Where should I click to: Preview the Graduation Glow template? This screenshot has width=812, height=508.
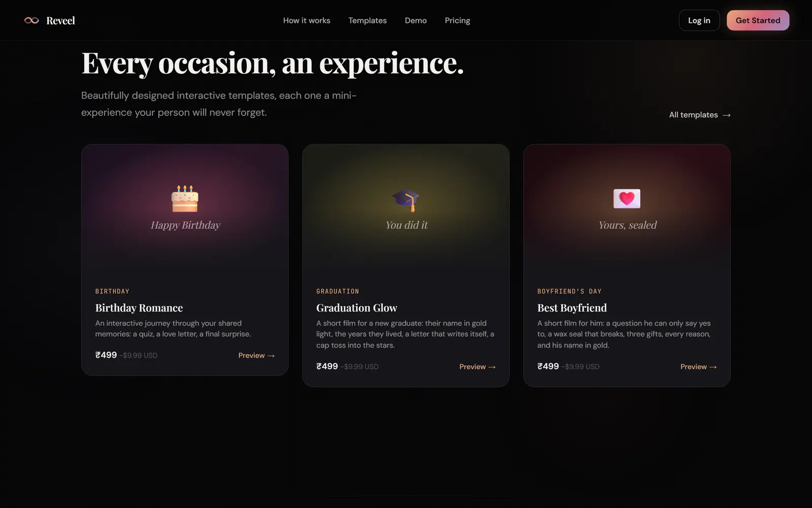coord(478,367)
